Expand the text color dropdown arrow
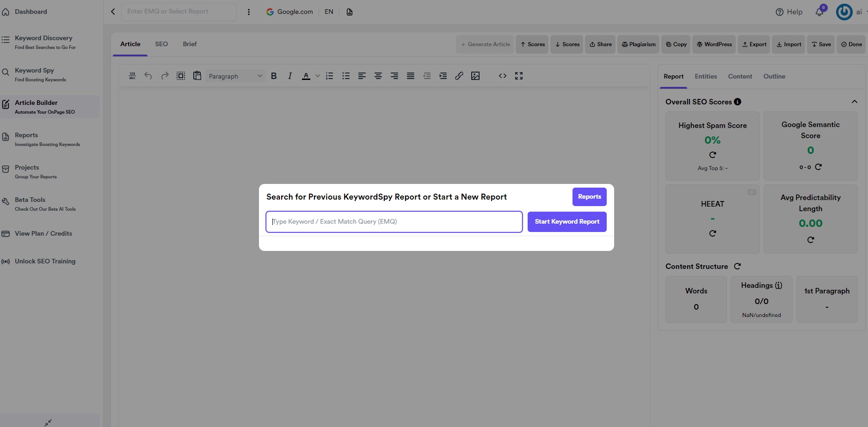 317,76
